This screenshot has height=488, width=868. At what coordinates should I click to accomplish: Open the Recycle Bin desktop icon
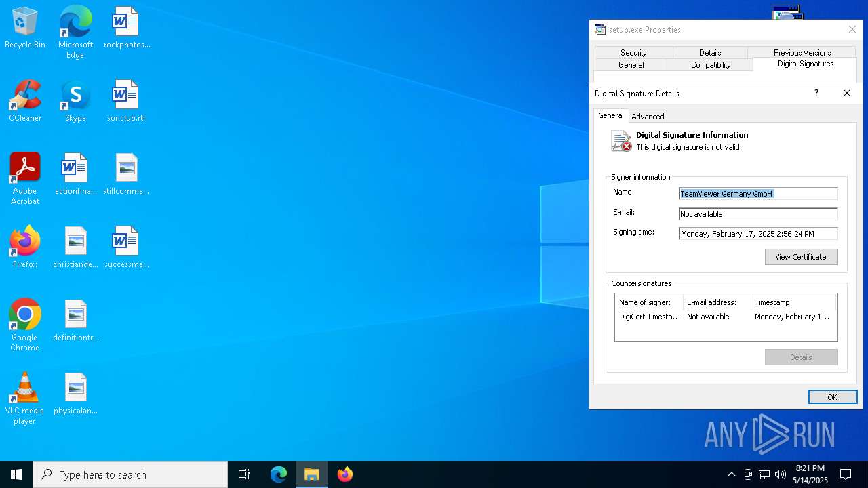tap(25, 28)
